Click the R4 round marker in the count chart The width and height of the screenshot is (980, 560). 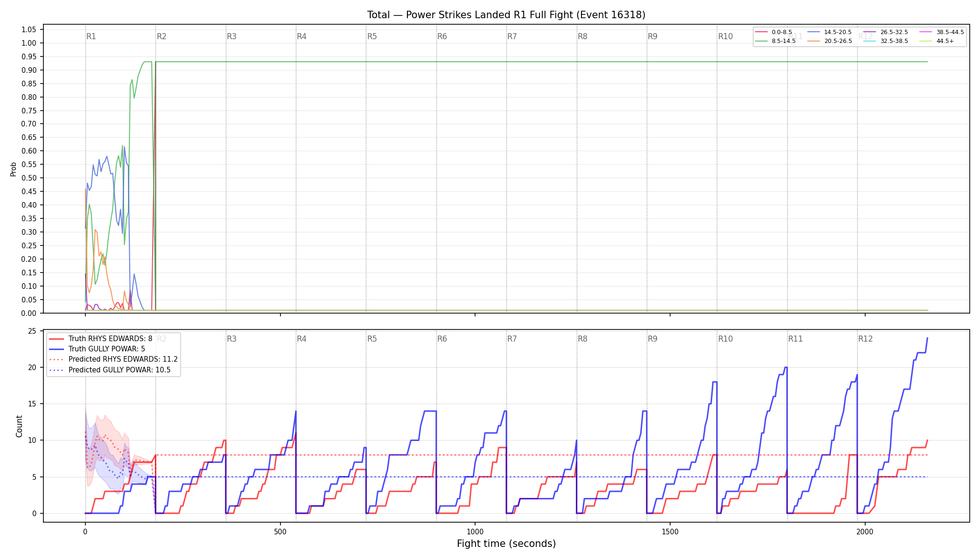301,339
